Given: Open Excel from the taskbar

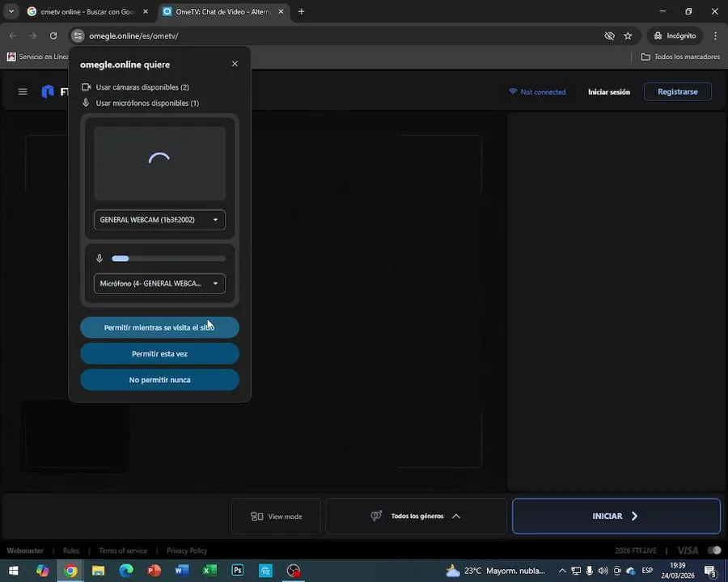Looking at the screenshot, I should pos(210,571).
